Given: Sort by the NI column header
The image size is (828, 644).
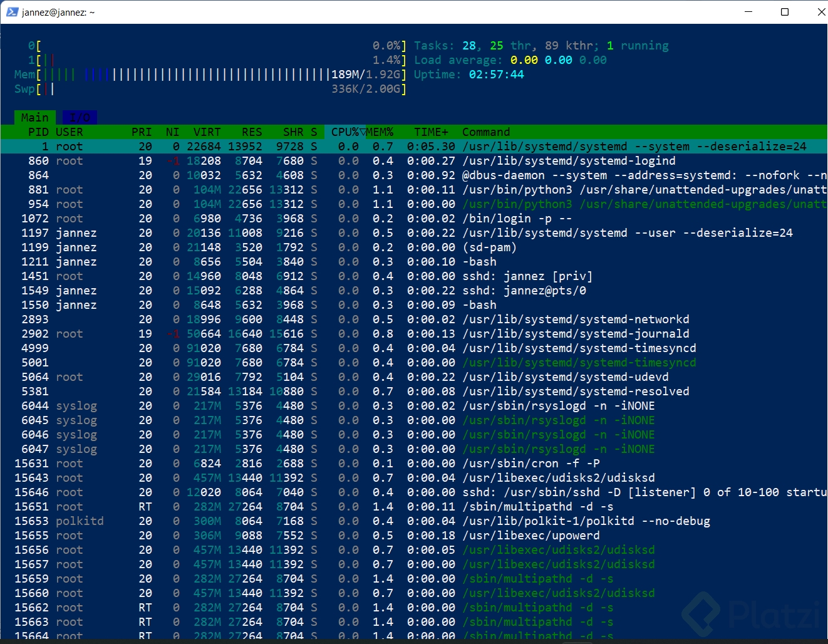Looking at the screenshot, I should (x=172, y=132).
